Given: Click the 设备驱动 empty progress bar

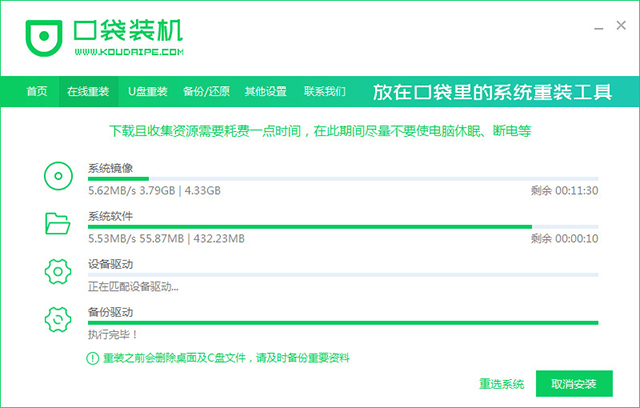Looking at the screenshot, I should [343, 275].
